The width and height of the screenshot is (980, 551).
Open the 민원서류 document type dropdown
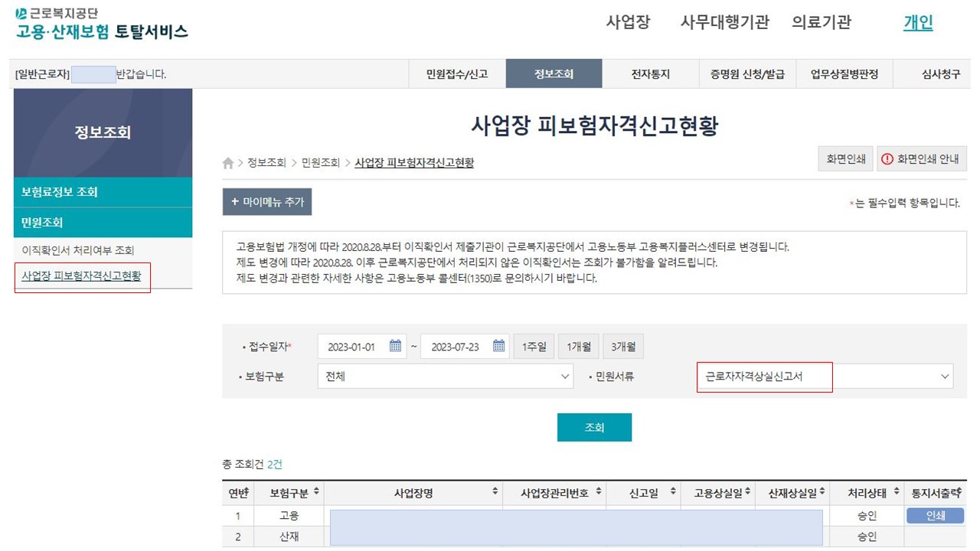pos(763,376)
